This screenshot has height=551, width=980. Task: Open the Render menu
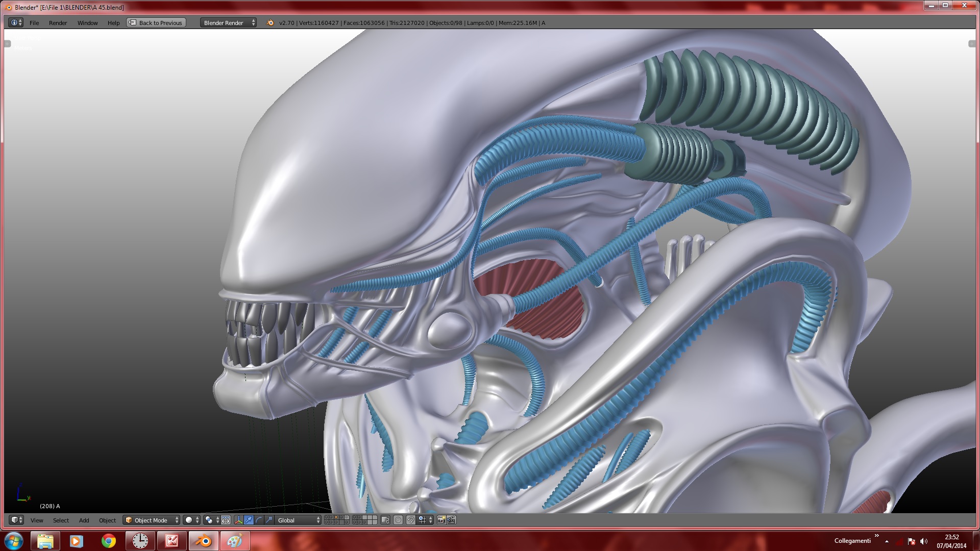[x=58, y=23]
